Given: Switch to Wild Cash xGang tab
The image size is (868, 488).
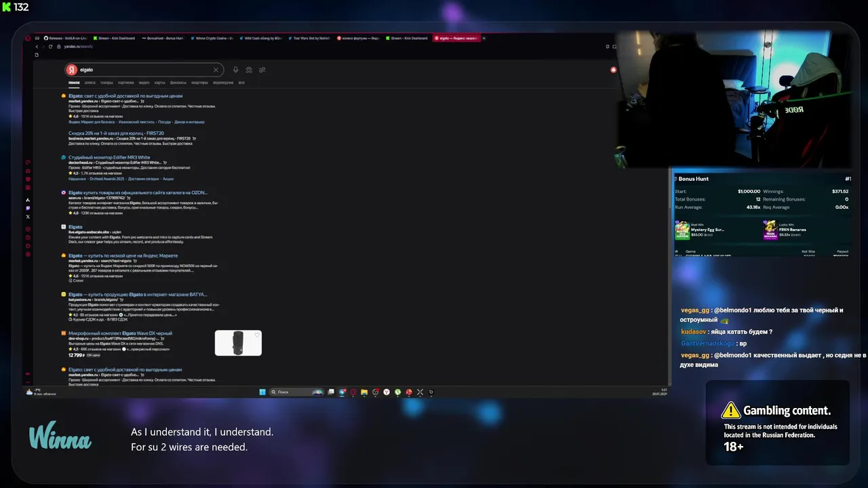Looking at the screenshot, I should (261, 38).
